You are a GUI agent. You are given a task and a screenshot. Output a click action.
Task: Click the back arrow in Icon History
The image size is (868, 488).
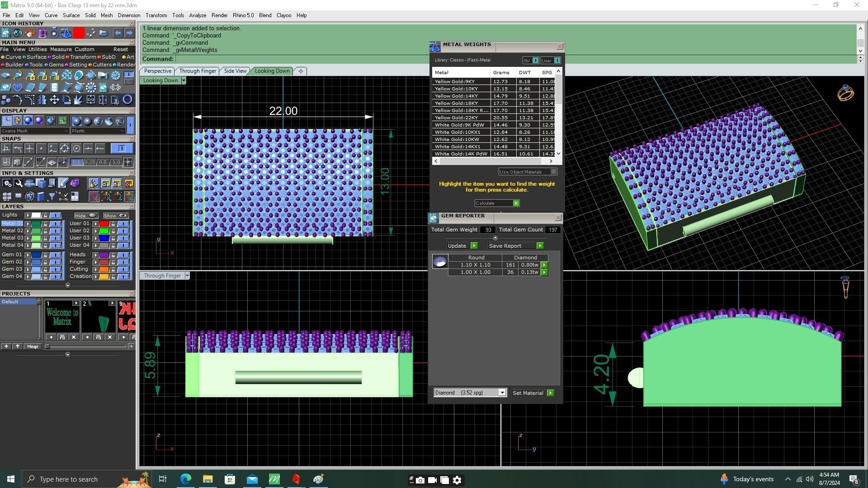[x=118, y=33]
